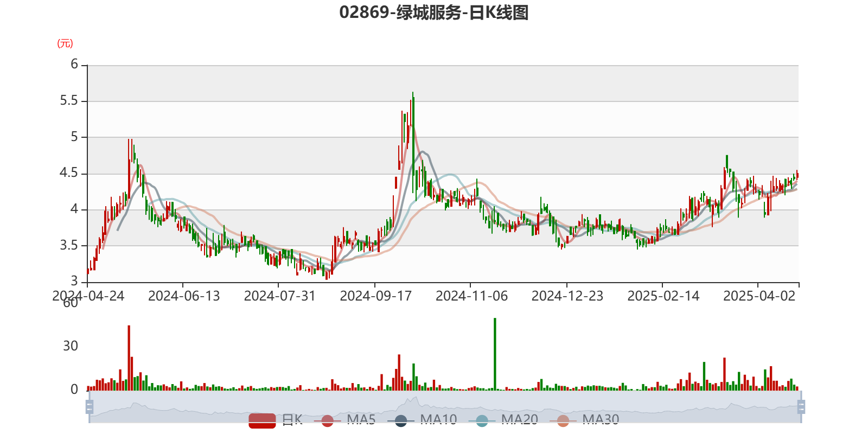
Task: Click the 2024-06-13 date axis label
Action: tap(184, 296)
